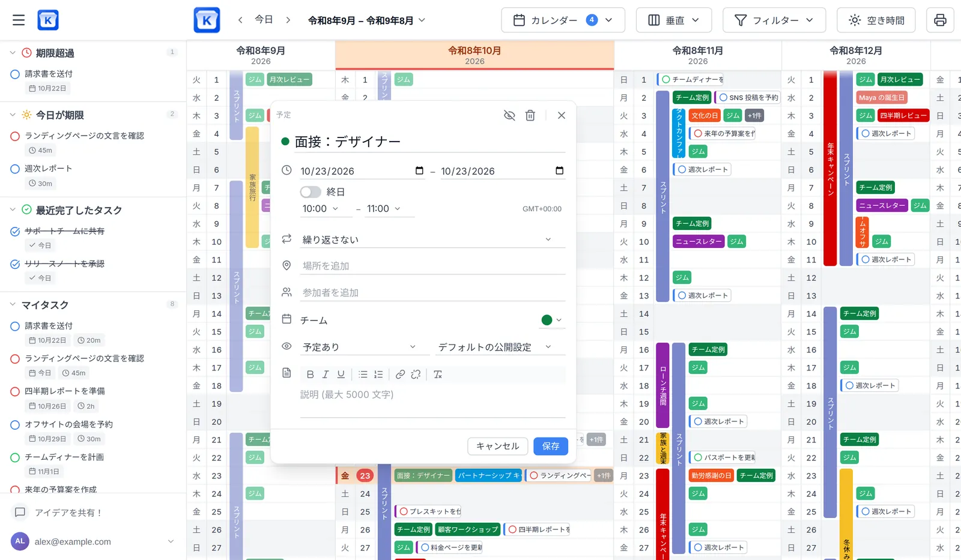Open フィルター dropdown
The width and height of the screenshot is (961, 560).
774,20
